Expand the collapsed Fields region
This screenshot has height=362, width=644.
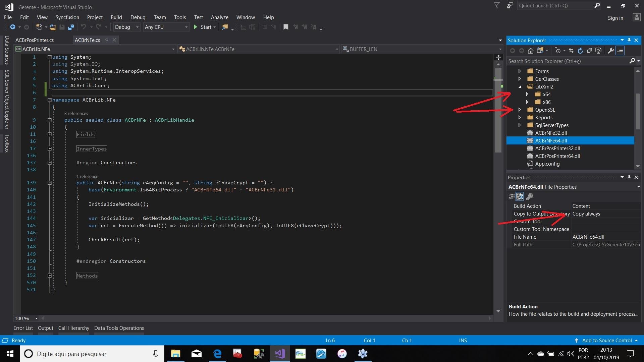[x=49, y=134]
